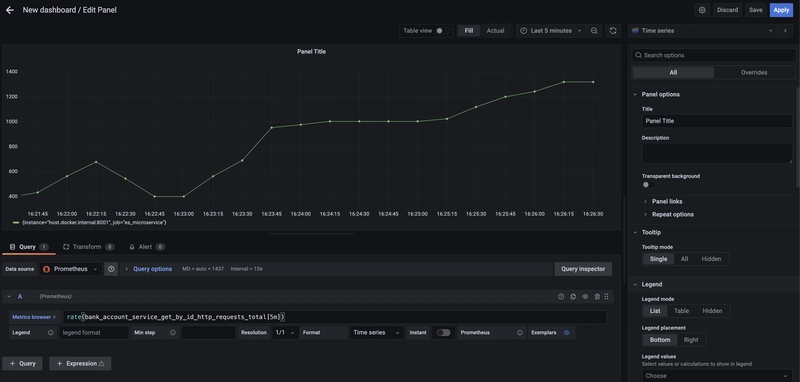Open the Time series visualization picker

tap(703, 31)
